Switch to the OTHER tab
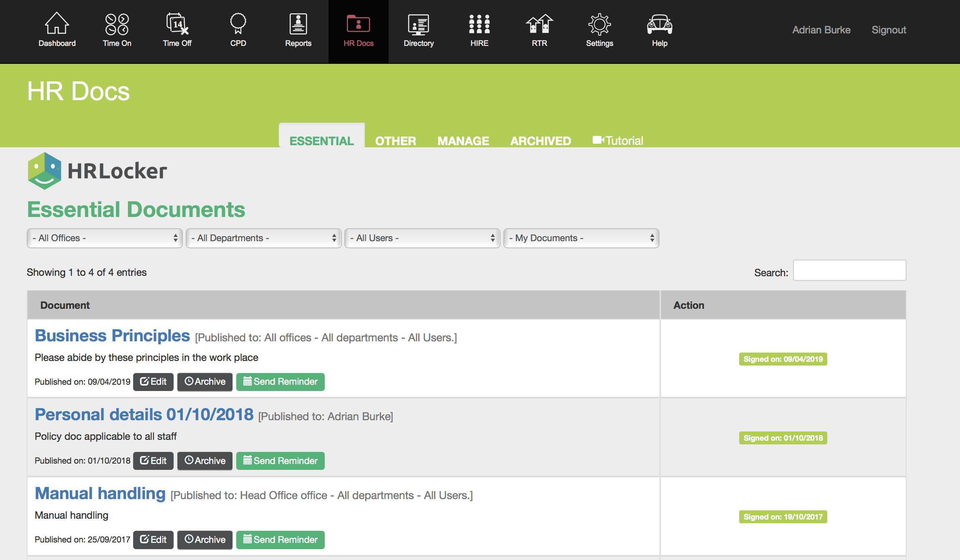Image resolution: width=960 pixels, height=560 pixels. (395, 141)
